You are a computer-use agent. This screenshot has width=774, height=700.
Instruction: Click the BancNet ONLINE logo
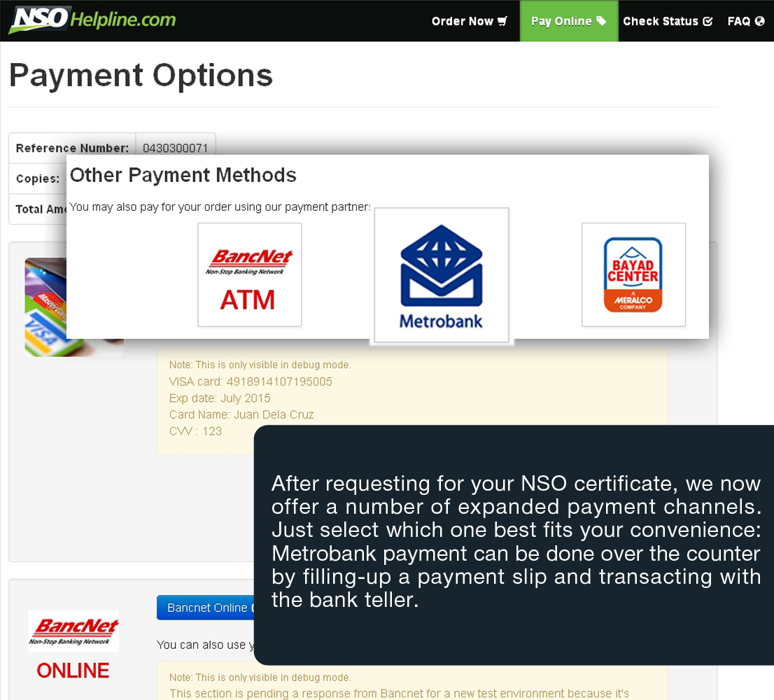coord(73,645)
